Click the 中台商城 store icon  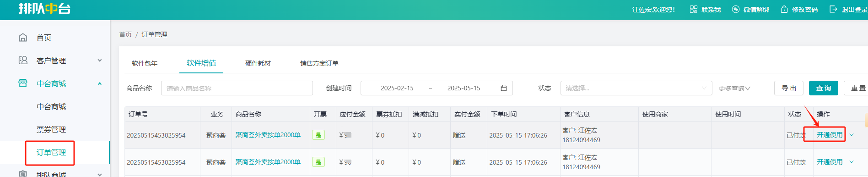tap(23, 83)
